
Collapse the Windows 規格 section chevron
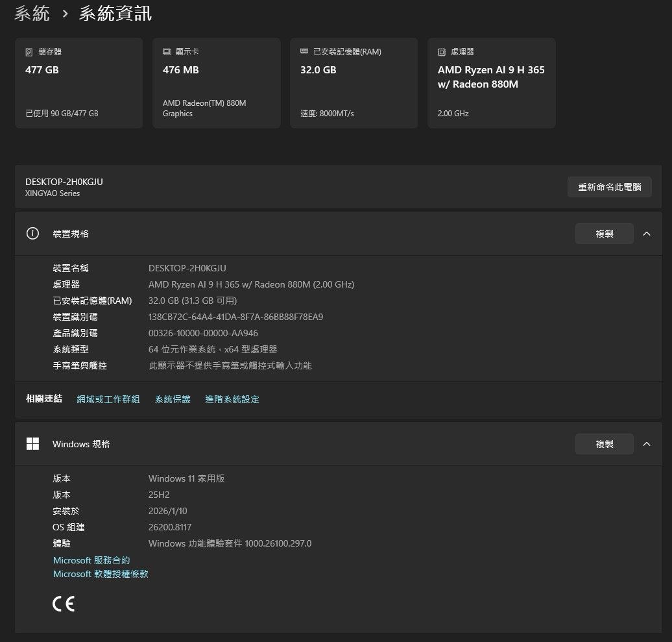pos(646,444)
